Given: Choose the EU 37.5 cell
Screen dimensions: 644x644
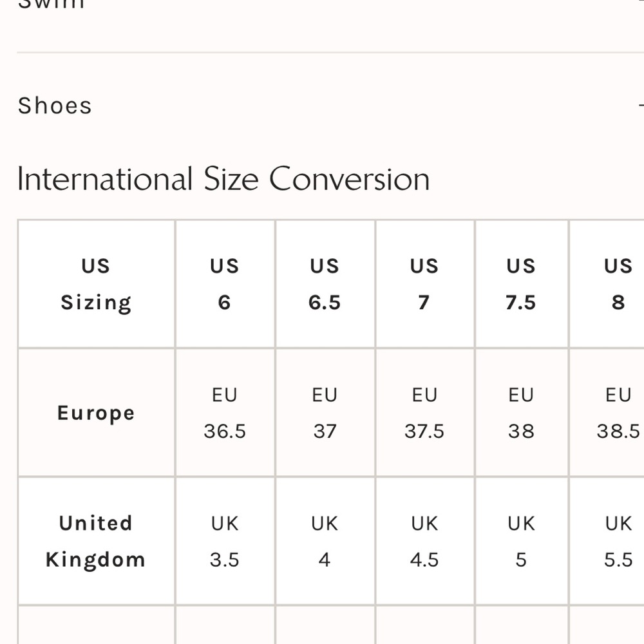Looking at the screenshot, I should tap(424, 413).
